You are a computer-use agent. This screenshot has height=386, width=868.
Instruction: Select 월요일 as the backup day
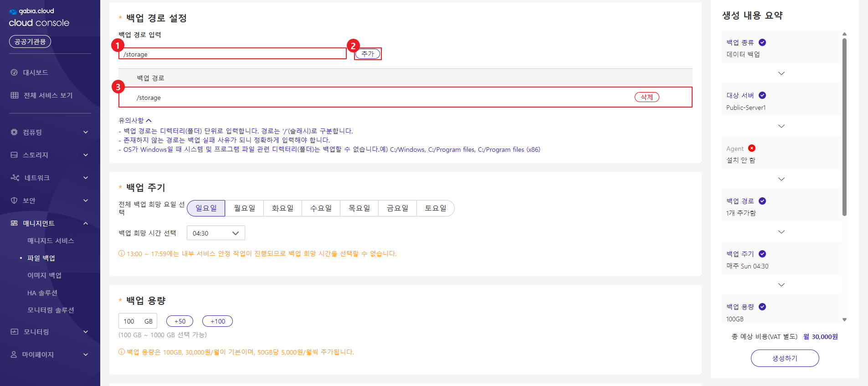(x=244, y=208)
